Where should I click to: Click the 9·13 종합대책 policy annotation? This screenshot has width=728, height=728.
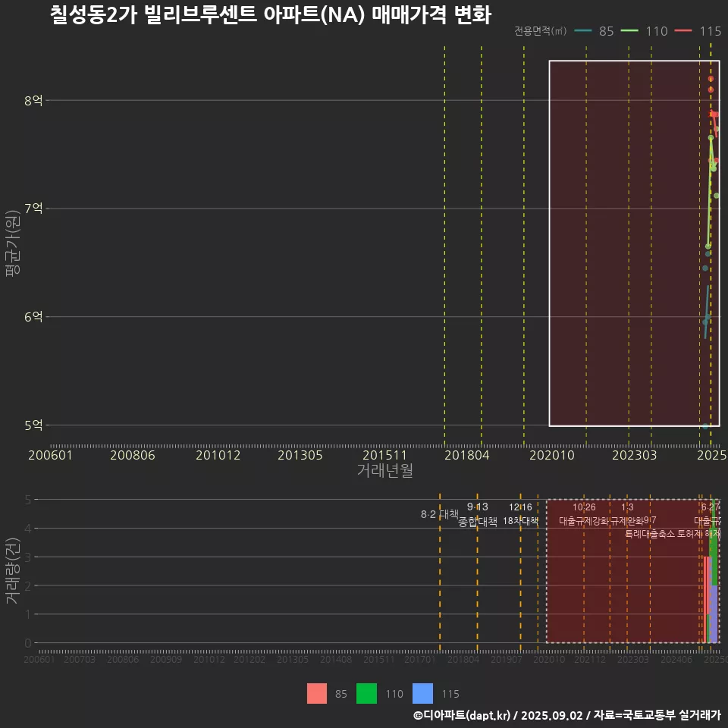coord(477,514)
